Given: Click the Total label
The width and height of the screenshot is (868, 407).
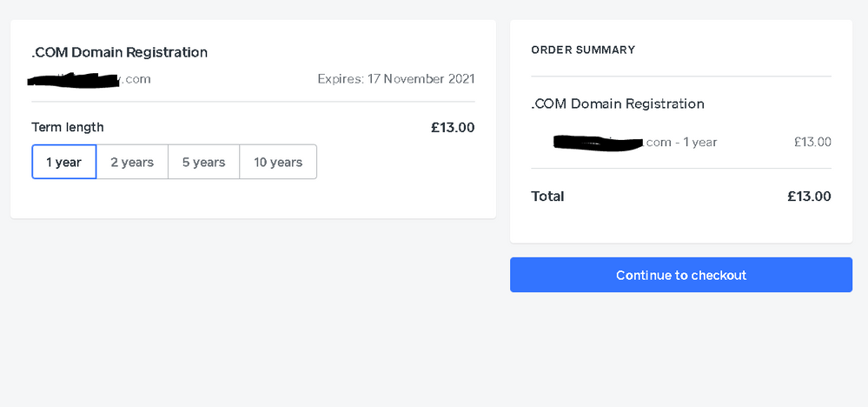Looking at the screenshot, I should (x=547, y=196).
